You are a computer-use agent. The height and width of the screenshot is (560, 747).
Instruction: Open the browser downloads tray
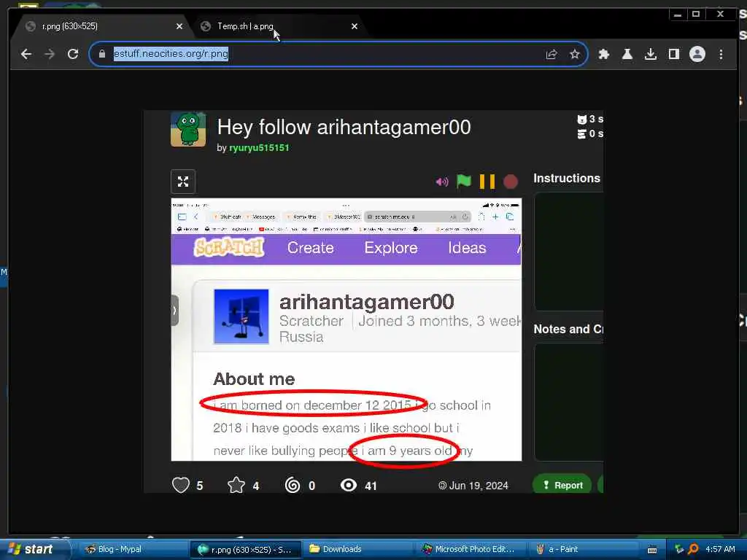(650, 54)
